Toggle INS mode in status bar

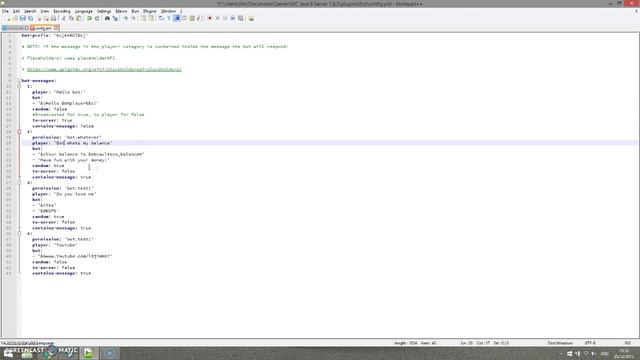pyautogui.click(x=628, y=343)
